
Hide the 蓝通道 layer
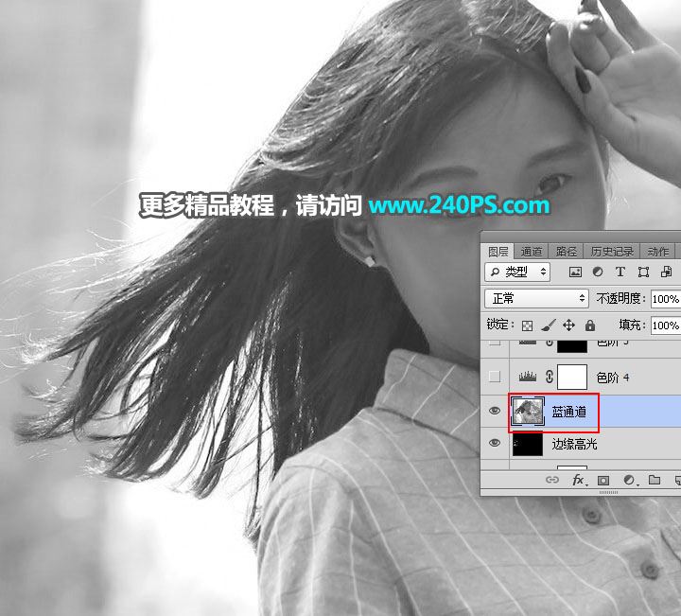pyautogui.click(x=495, y=411)
